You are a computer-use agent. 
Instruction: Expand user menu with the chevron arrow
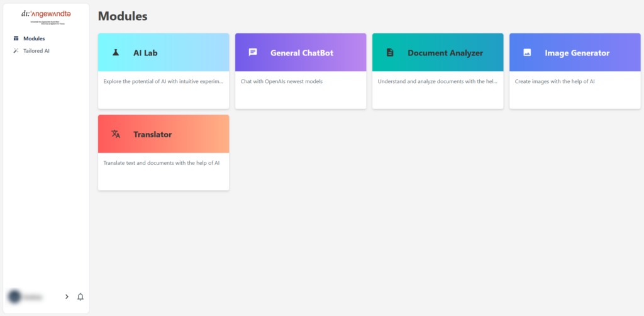point(67,296)
